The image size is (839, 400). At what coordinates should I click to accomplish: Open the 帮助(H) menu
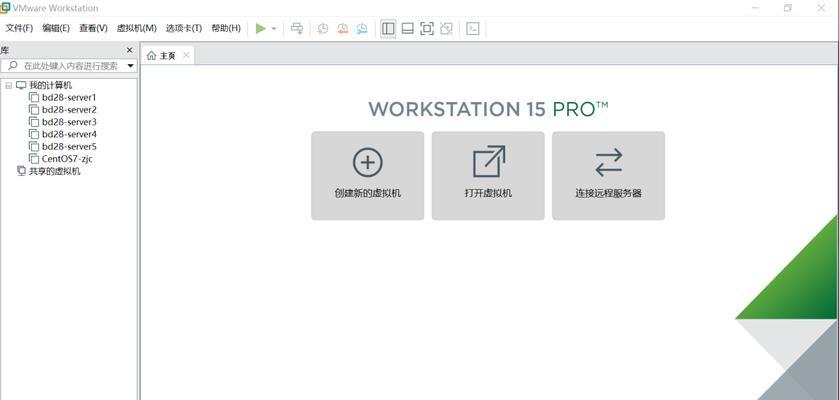click(x=226, y=28)
